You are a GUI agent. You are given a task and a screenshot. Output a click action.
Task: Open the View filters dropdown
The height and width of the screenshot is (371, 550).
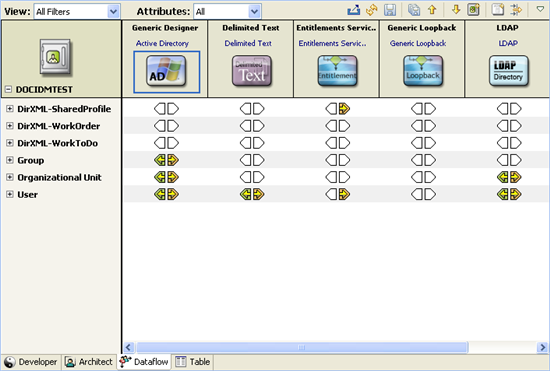(x=77, y=12)
